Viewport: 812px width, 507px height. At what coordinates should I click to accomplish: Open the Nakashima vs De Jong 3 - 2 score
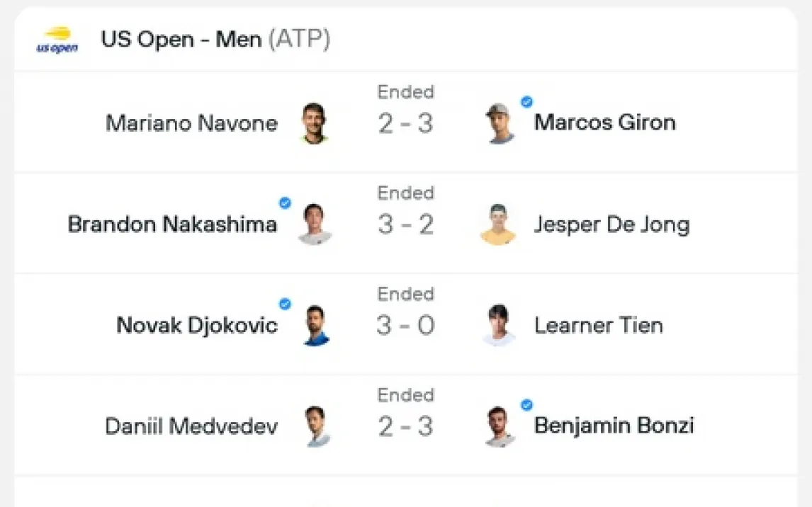(405, 225)
